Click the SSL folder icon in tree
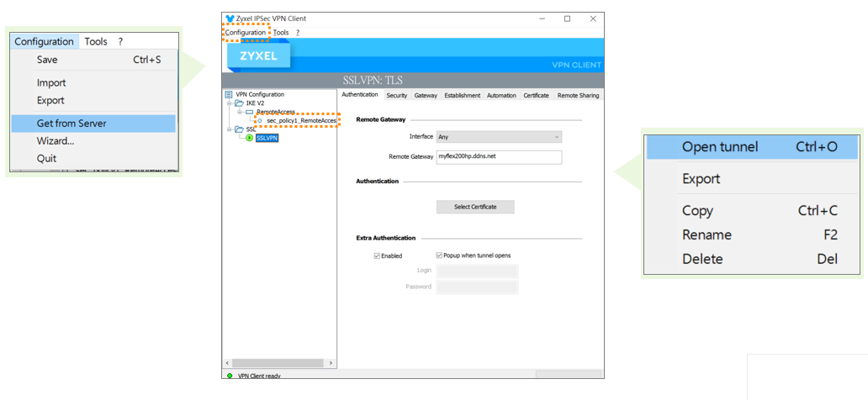The image size is (868, 400). click(240, 129)
